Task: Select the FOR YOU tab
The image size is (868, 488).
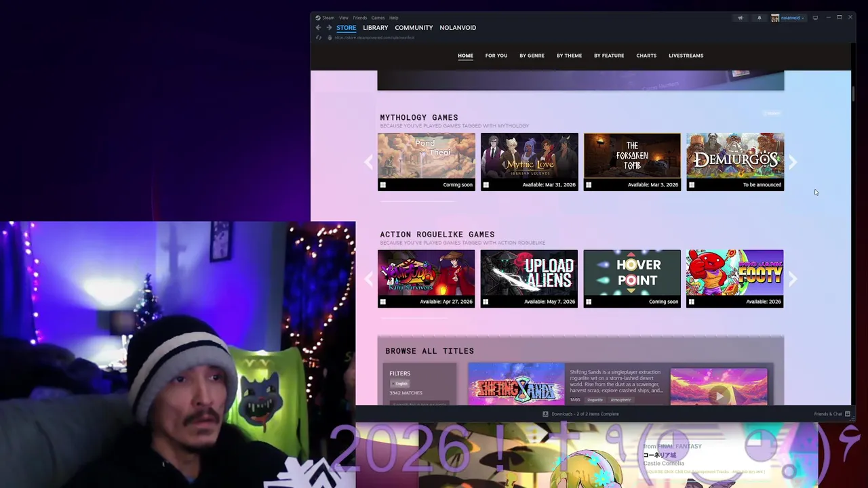Action: 496,56
